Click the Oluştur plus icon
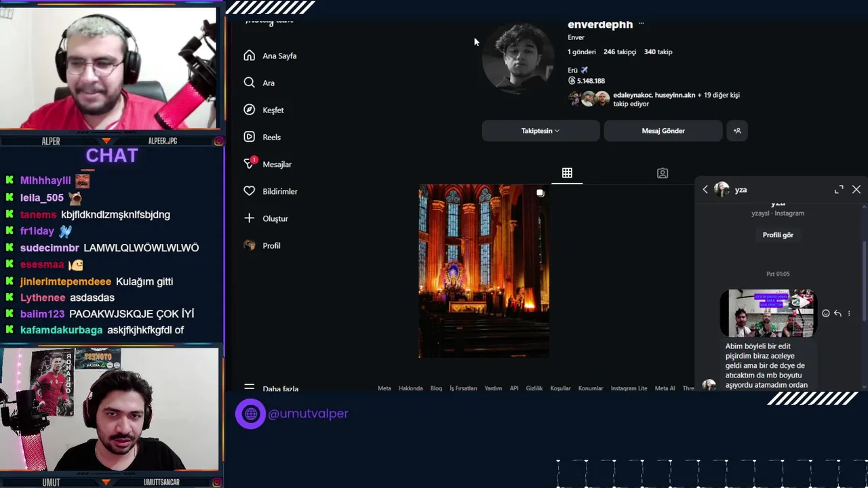868x488 pixels. 250,218
